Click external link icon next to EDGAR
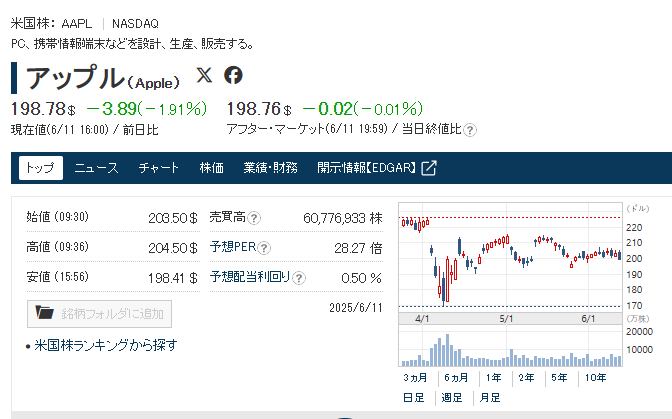This screenshot has width=672, height=419. pos(429,168)
